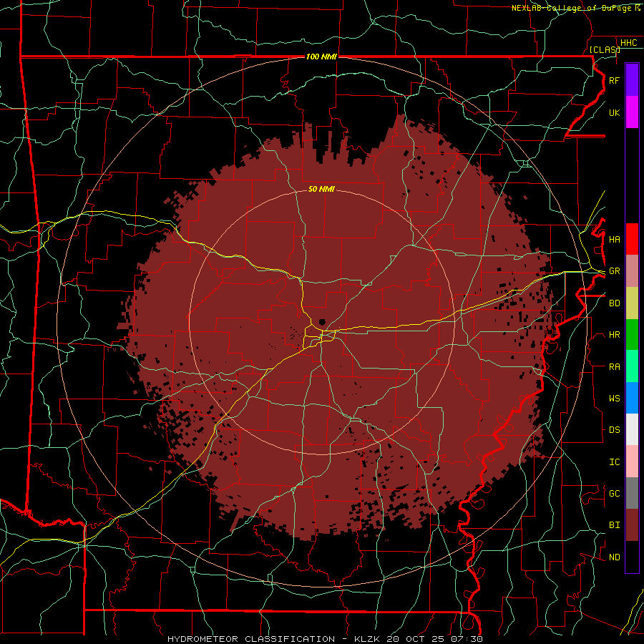Click the IC legend label

[614, 462]
